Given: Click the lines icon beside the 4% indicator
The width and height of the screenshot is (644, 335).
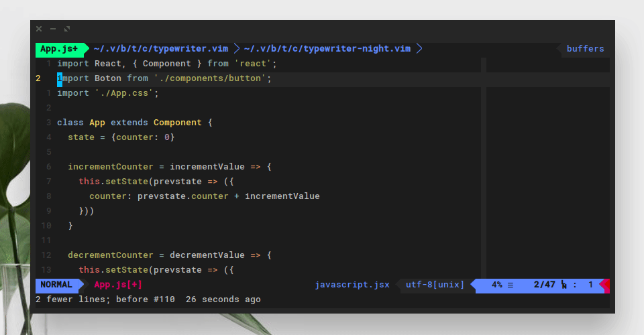Looking at the screenshot, I should point(511,285).
